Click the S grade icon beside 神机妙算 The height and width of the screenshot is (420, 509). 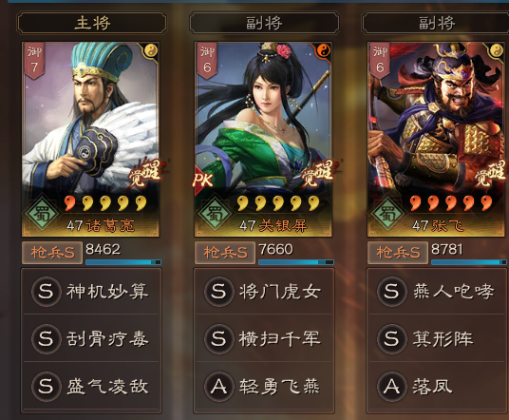click(46, 291)
